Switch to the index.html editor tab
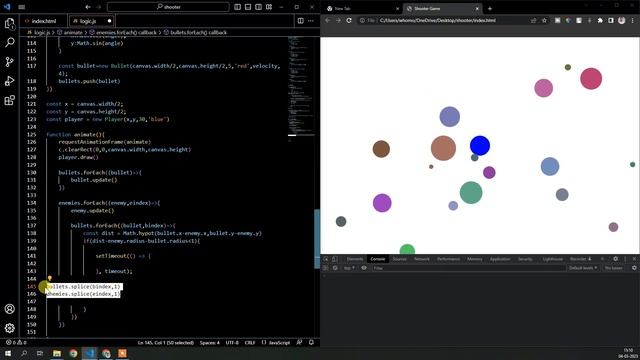The width and height of the screenshot is (640, 360). pos(44,21)
